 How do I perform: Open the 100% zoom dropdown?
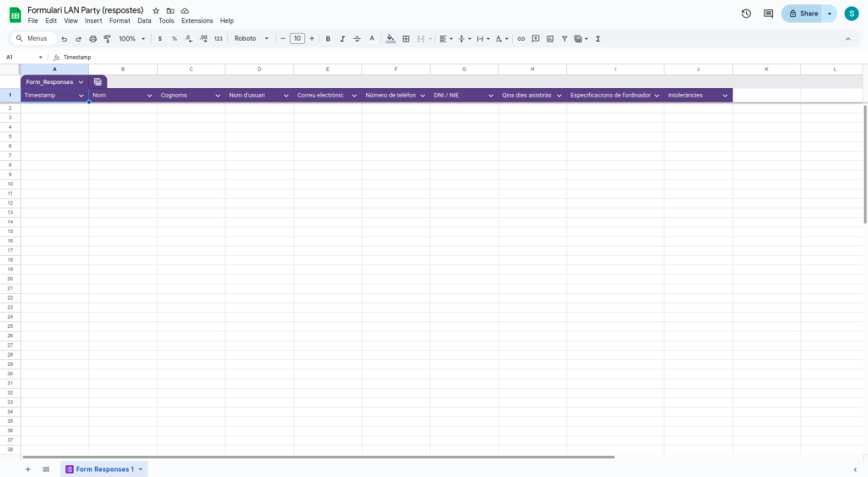tap(131, 39)
